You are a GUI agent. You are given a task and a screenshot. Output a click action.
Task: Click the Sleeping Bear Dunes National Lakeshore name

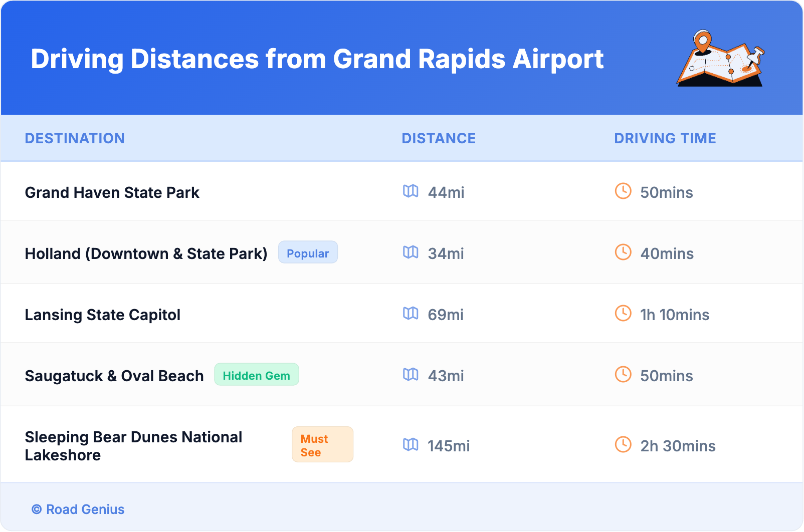pyautogui.click(x=133, y=446)
